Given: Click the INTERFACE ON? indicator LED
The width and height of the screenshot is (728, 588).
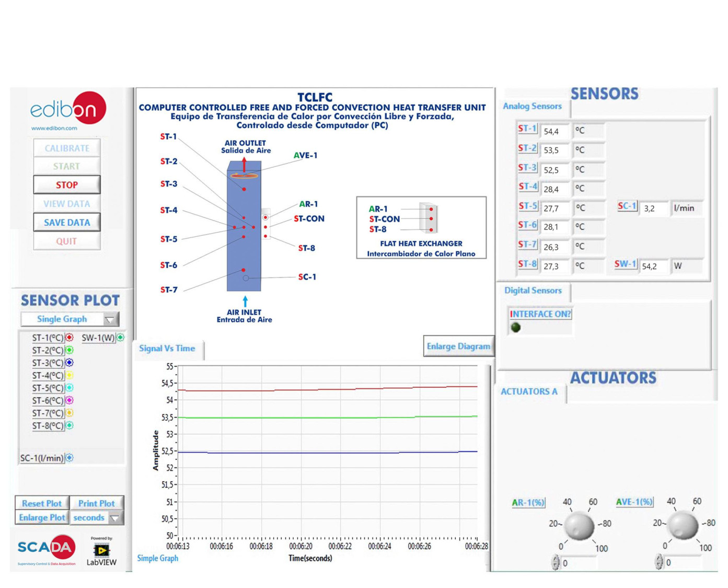Looking at the screenshot, I should point(516,327).
